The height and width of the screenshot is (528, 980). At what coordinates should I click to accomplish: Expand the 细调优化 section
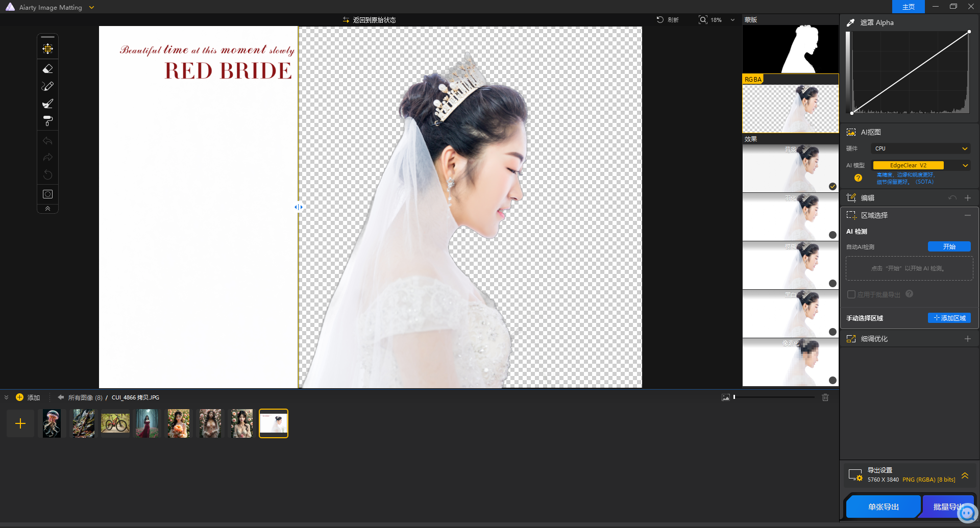[x=967, y=339]
